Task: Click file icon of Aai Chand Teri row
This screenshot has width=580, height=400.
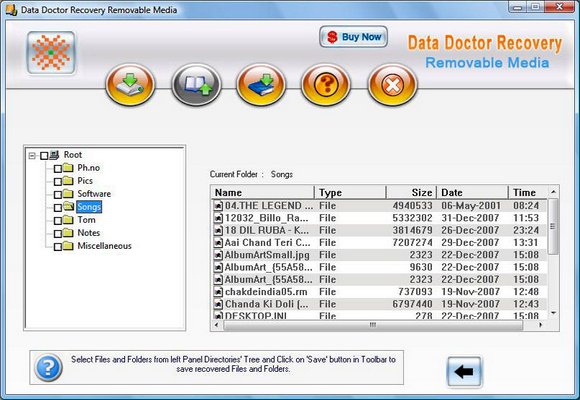Action: click(219, 243)
